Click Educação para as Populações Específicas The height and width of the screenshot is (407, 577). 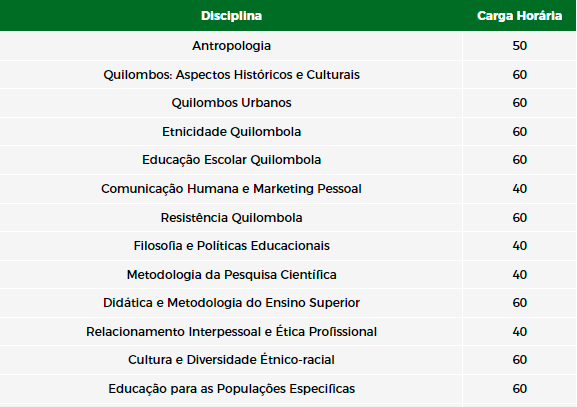tap(231, 389)
